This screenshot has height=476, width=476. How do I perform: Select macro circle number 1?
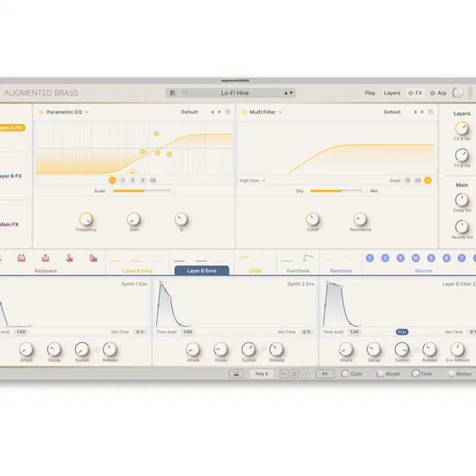370,258
